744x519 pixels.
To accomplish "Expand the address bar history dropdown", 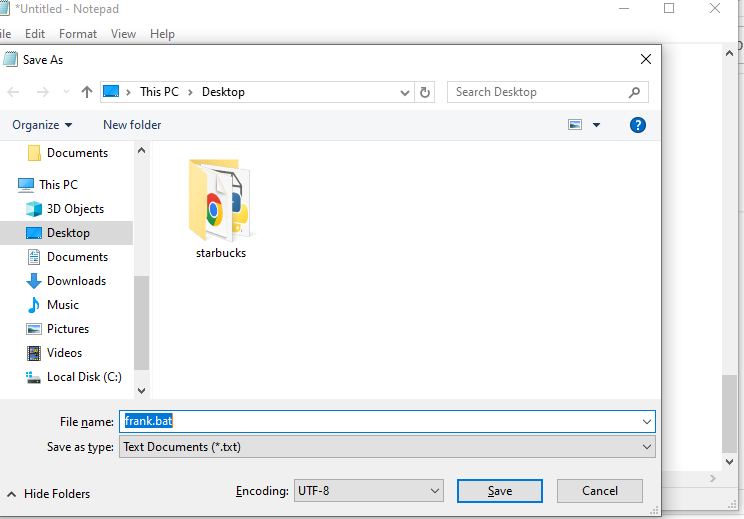I will coord(405,93).
